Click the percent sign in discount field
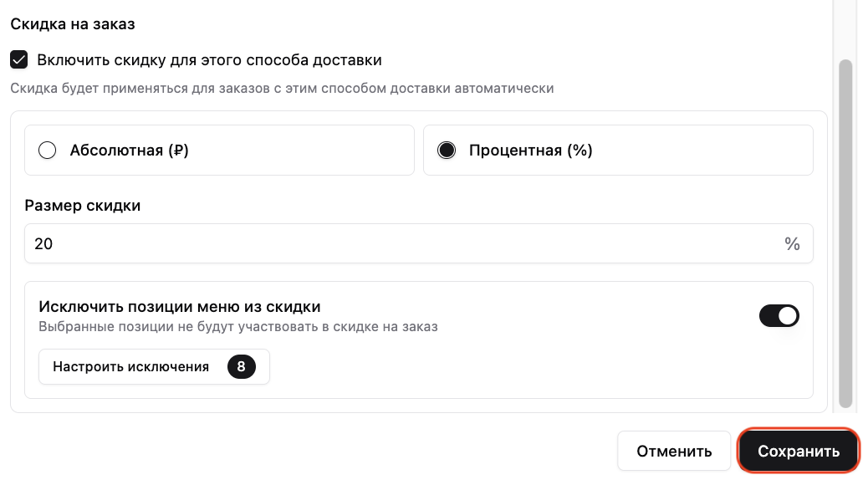 (x=792, y=243)
